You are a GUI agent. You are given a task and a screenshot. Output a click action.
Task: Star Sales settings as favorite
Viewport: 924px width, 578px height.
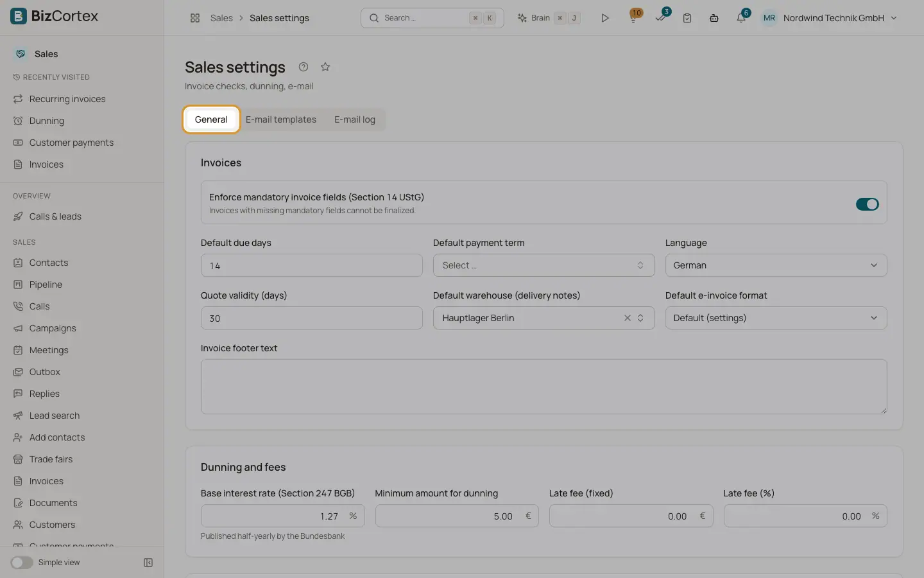click(325, 67)
